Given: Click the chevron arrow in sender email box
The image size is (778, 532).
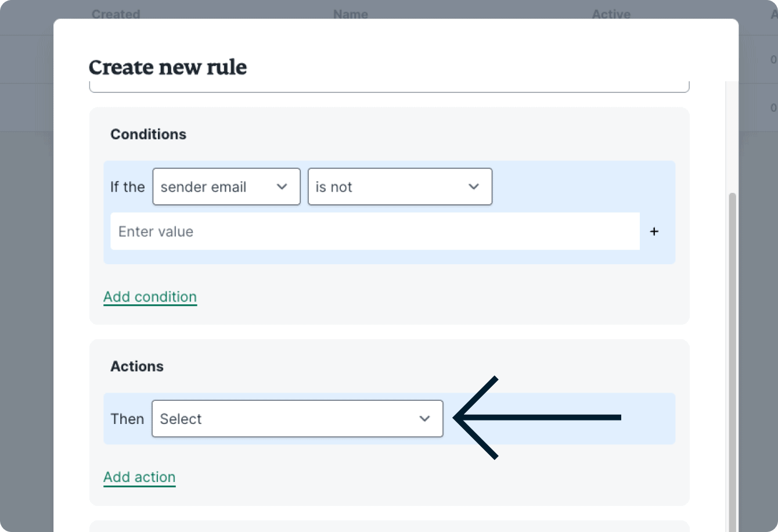Looking at the screenshot, I should click(x=282, y=187).
